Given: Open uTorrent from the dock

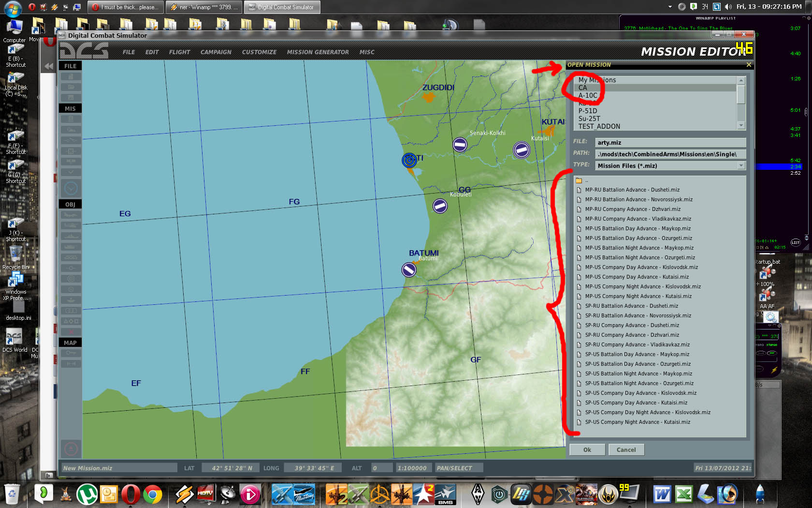Looking at the screenshot, I should 87,494.
